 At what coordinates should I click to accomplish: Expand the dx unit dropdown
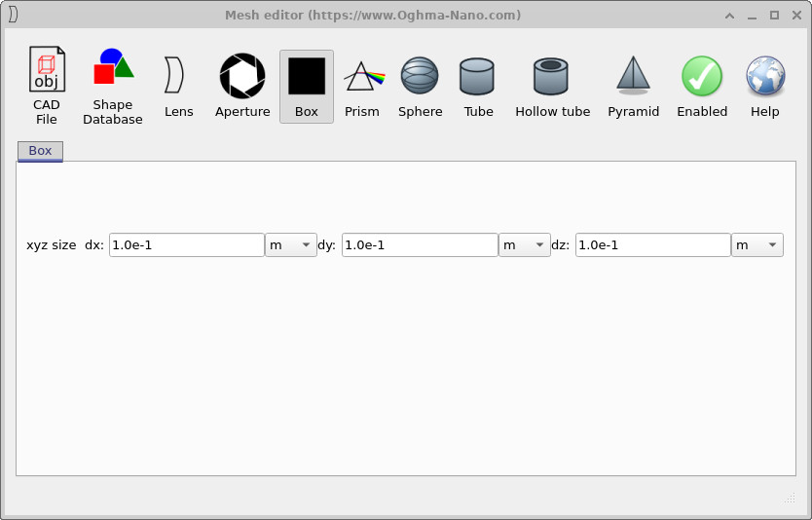coord(290,245)
